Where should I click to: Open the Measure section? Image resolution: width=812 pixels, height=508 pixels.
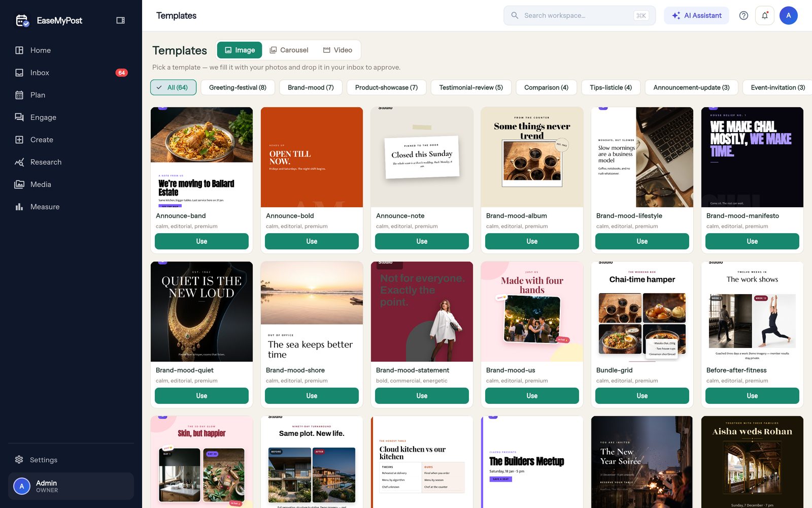pyautogui.click(x=71, y=207)
